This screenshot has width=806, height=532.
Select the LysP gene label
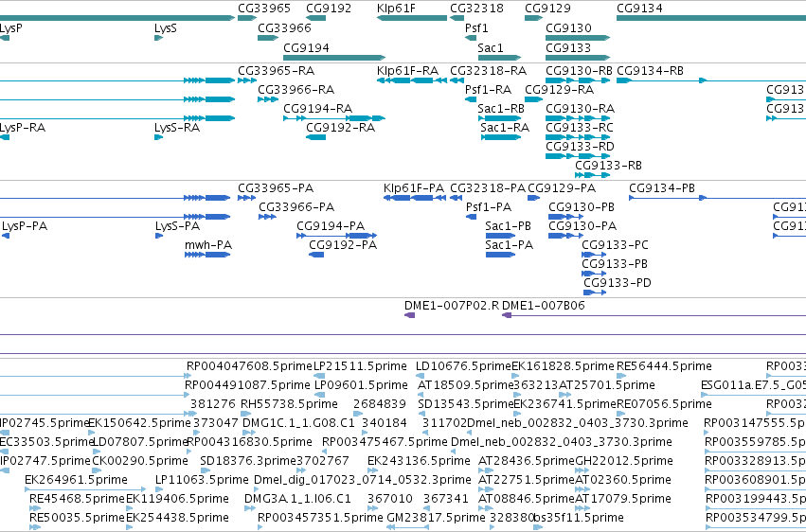click(10, 27)
